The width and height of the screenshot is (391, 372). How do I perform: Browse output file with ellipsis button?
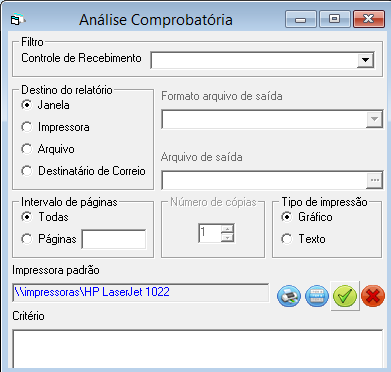click(375, 180)
